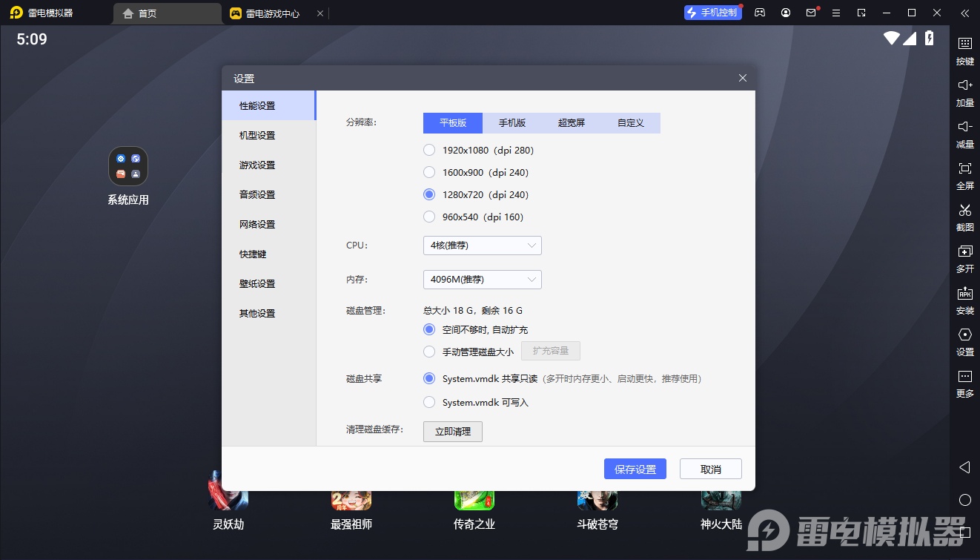Open the 内存 4096M memory dropdown
980x560 pixels.
click(482, 280)
